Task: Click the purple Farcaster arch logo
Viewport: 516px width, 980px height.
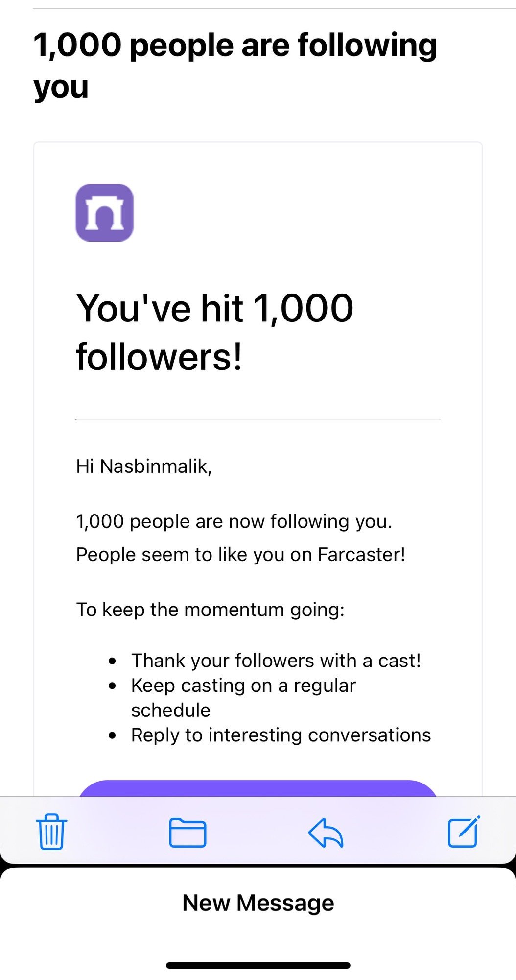Action: [104, 213]
